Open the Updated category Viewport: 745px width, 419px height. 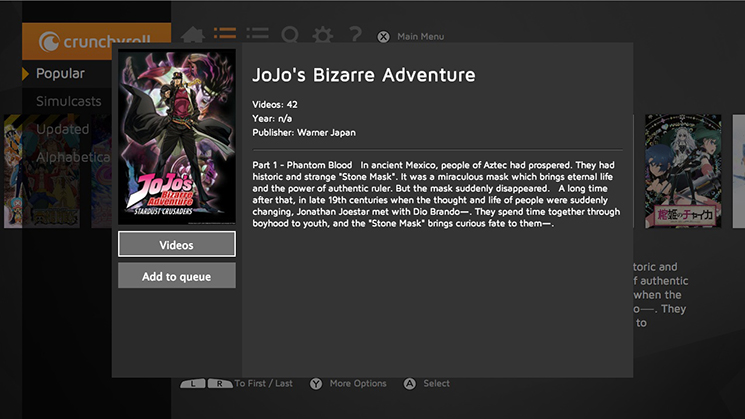pyautogui.click(x=63, y=129)
